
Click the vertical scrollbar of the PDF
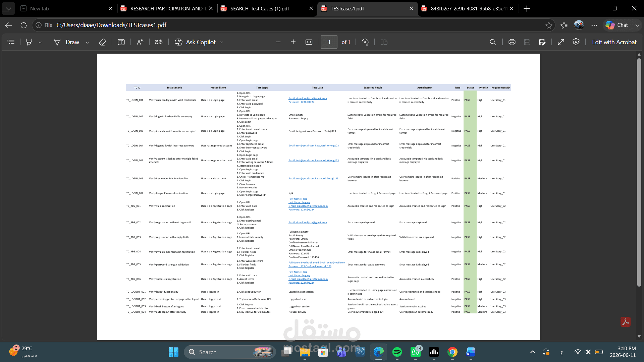click(639, 173)
